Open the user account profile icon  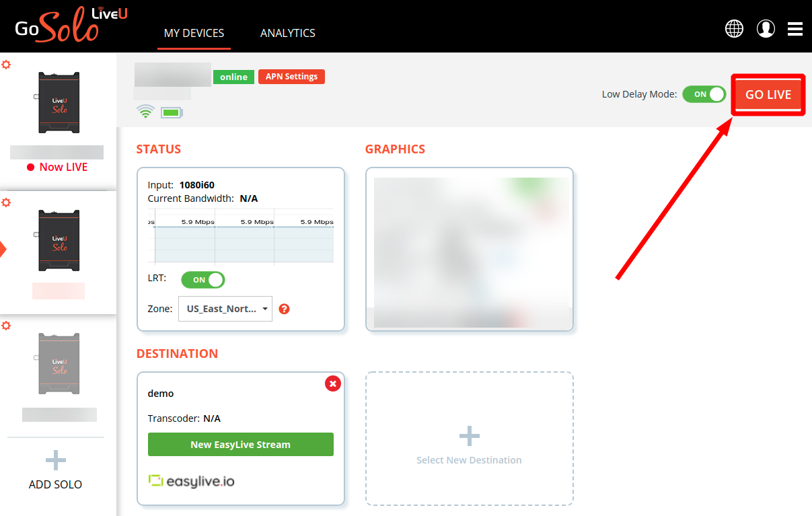(766, 28)
